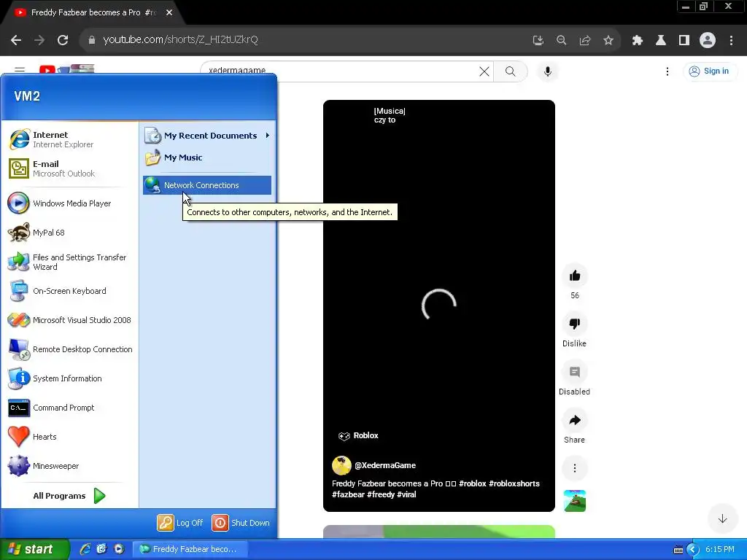
Task: Open Chrome profile avatar
Action: pos(708,41)
